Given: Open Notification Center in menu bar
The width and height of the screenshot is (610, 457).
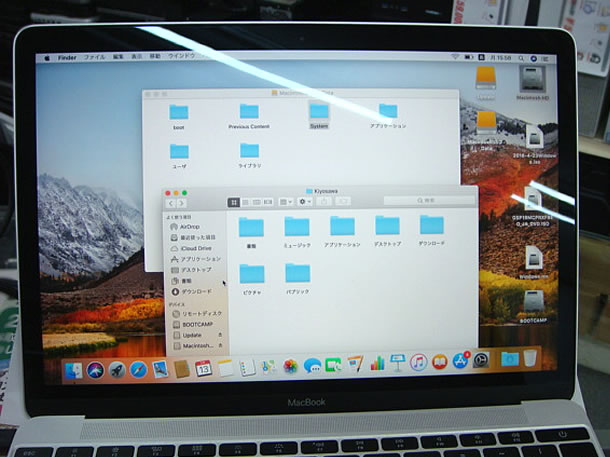Looking at the screenshot, I should 545,59.
